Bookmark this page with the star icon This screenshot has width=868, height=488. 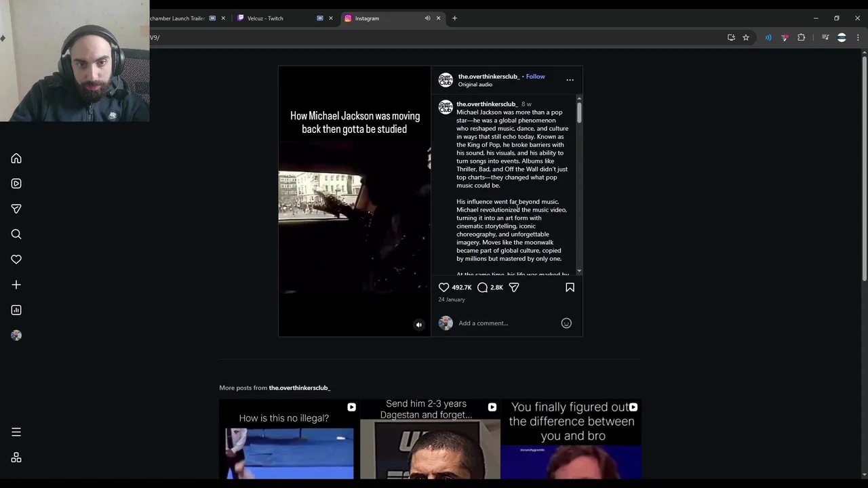click(x=746, y=37)
